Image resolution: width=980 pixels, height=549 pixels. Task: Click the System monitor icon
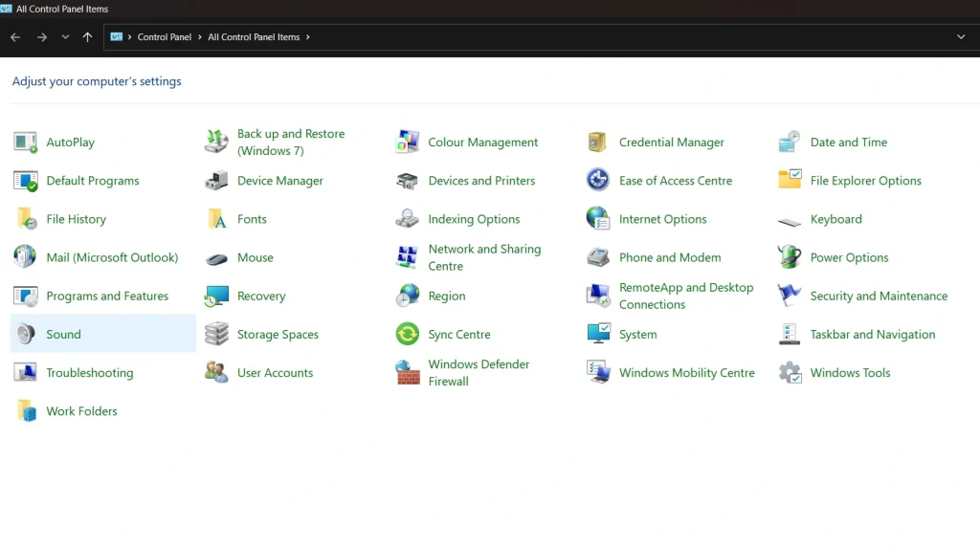coord(598,334)
